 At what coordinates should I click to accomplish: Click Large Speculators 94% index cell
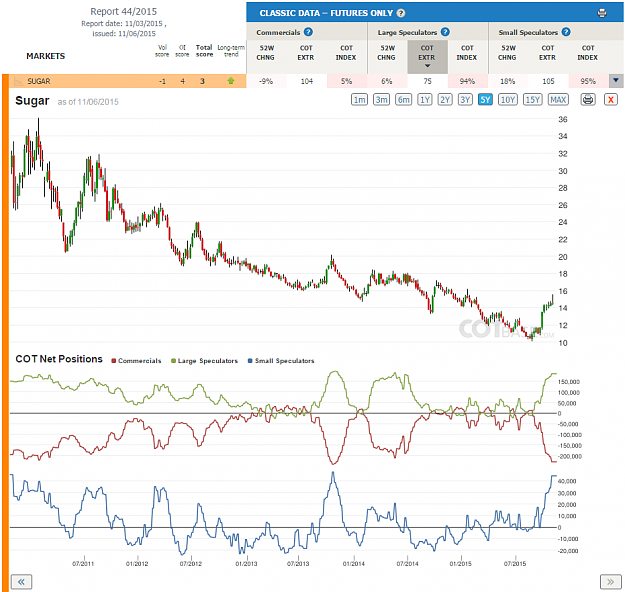point(467,81)
